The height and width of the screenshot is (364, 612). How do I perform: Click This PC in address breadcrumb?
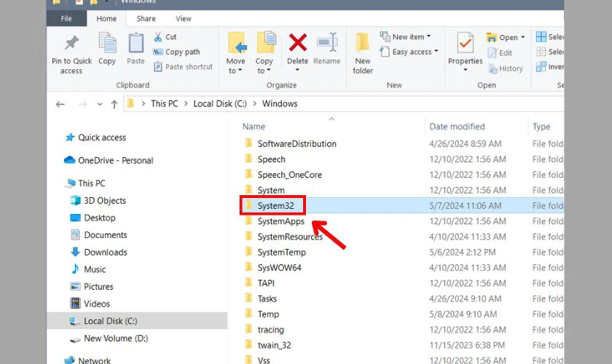pyautogui.click(x=165, y=104)
